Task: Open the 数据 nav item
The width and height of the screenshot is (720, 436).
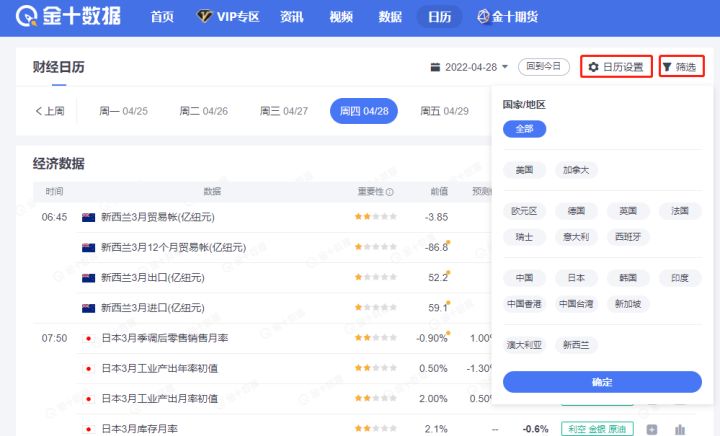Action: (x=390, y=17)
